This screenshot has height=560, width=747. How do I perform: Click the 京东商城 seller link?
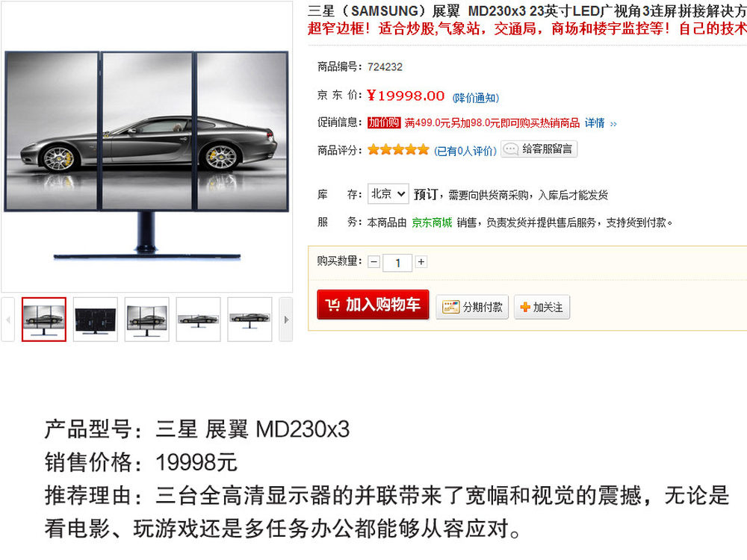click(432, 223)
